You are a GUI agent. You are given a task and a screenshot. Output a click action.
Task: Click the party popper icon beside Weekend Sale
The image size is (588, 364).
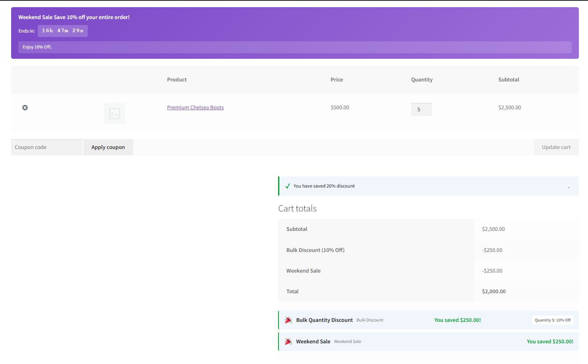pyautogui.click(x=288, y=341)
